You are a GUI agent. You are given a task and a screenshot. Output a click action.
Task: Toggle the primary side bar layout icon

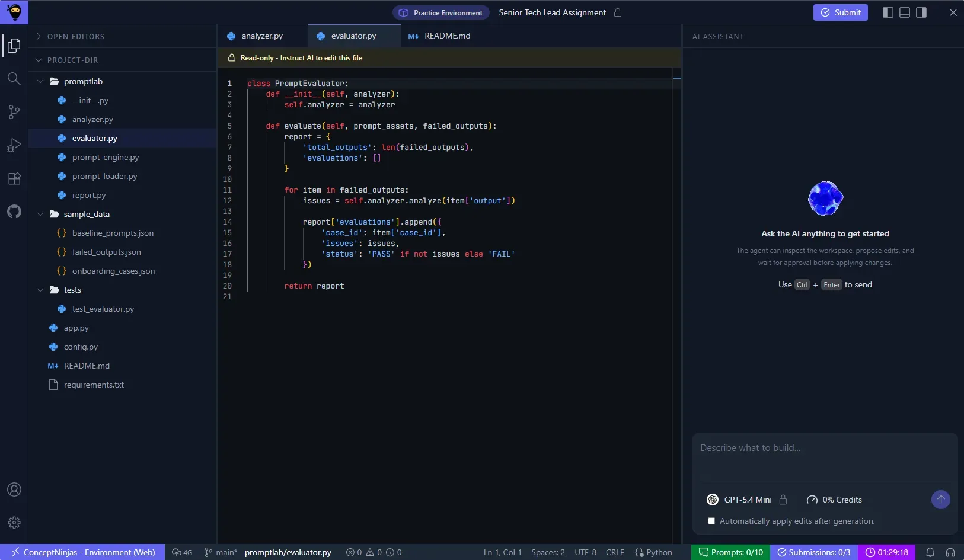click(888, 12)
